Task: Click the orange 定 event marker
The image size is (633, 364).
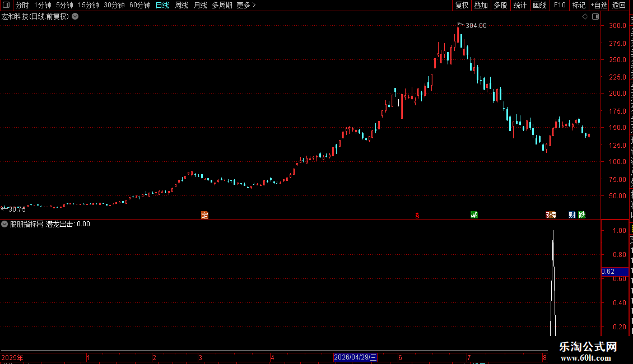Action: [204, 215]
